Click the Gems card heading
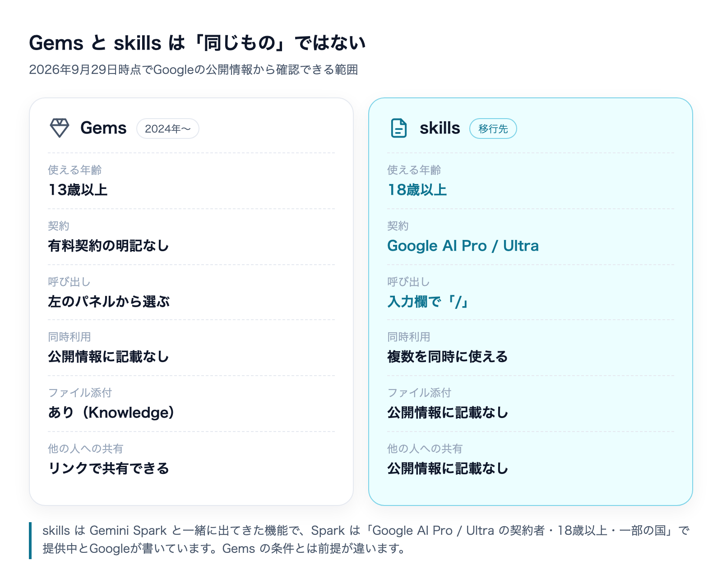 pyautogui.click(x=103, y=128)
